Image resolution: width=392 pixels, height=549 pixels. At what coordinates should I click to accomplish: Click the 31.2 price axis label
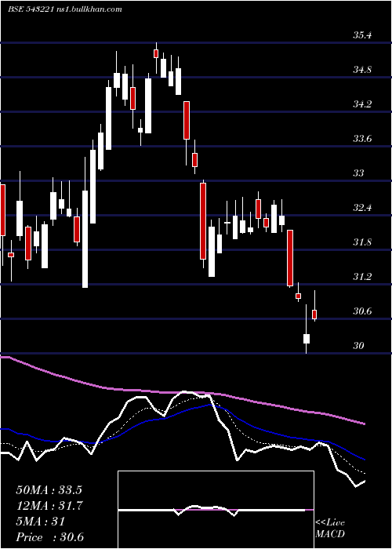[362, 277]
